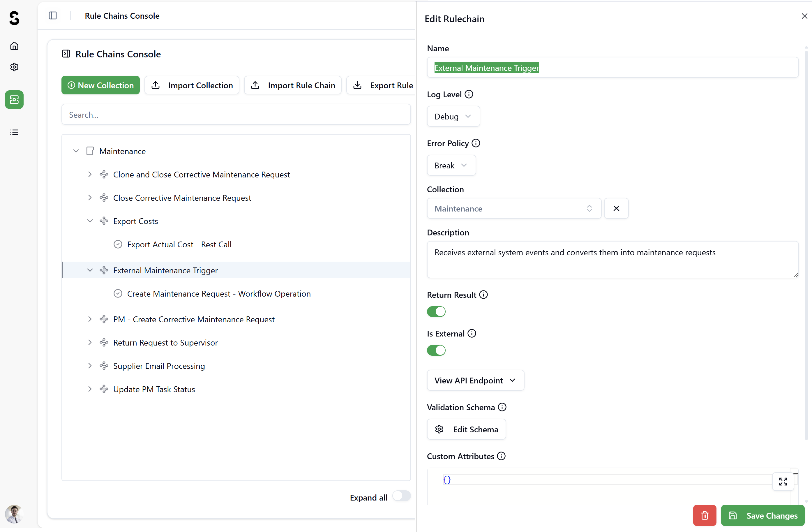Click check circle icon of Export Actual Cost

(118, 244)
